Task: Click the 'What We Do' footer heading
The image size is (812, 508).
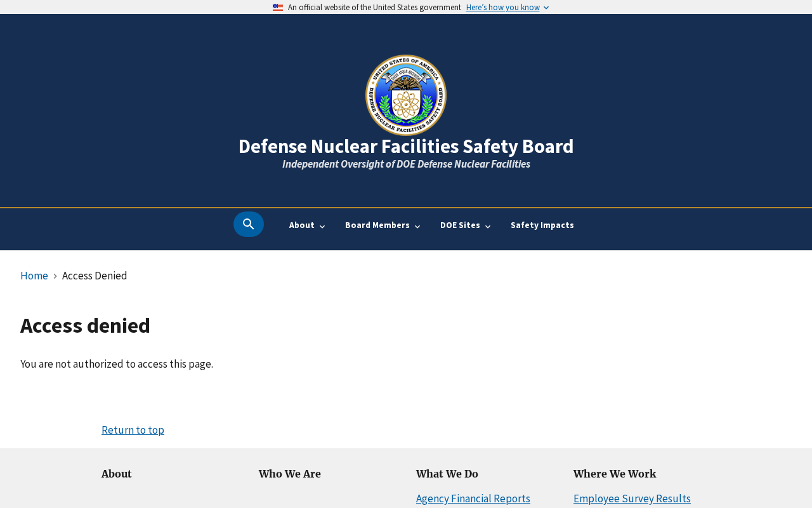Action: 447,474
